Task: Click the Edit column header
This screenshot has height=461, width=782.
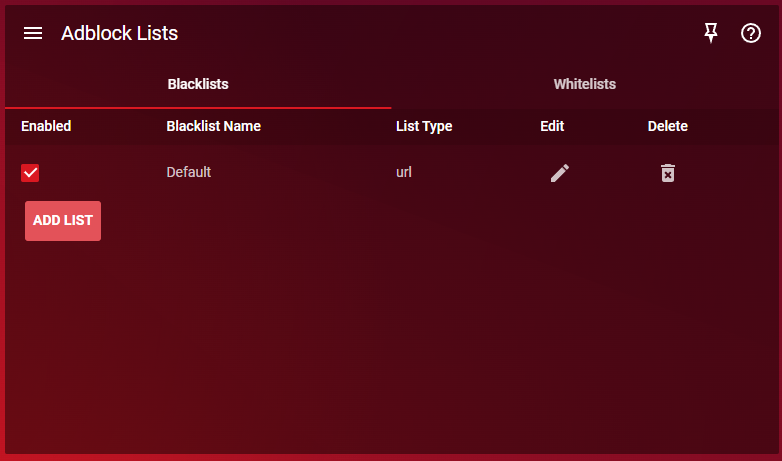Action: [x=552, y=126]
